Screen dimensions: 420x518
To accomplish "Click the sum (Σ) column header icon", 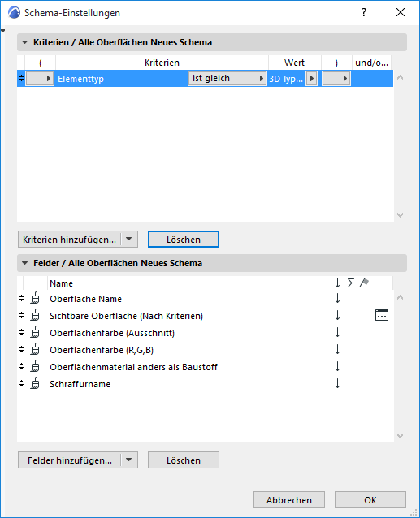I will point(351,283).
